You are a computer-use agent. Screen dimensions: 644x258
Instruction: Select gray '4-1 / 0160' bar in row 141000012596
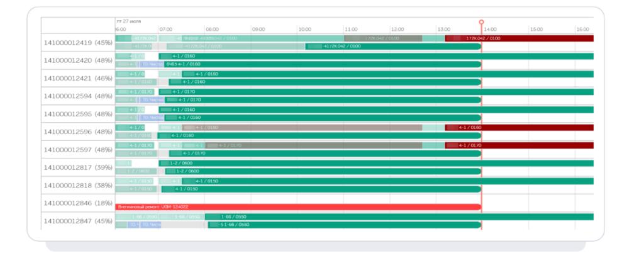click(x=303, y=127)
